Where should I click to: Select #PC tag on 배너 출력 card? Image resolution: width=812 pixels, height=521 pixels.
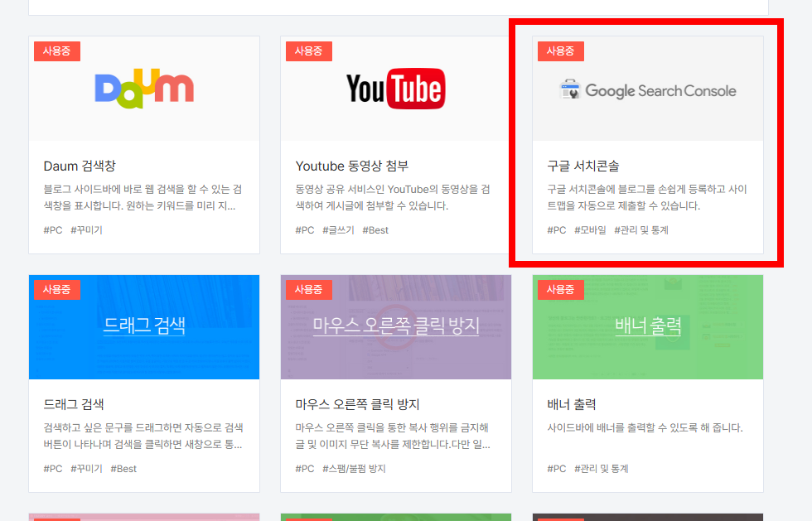557,469
